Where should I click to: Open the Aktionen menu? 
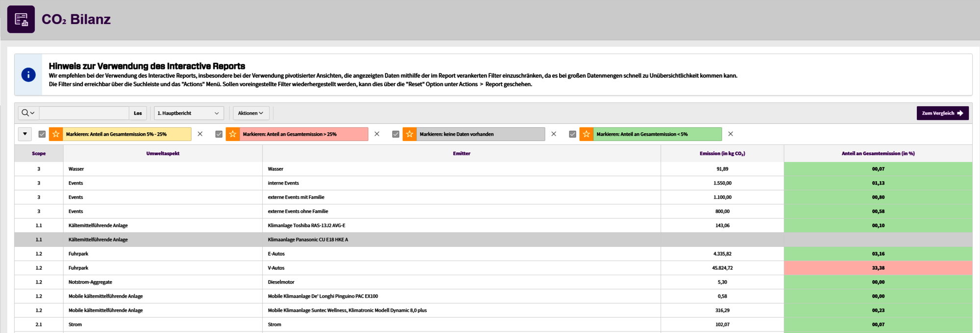click(x=250, y=113)
